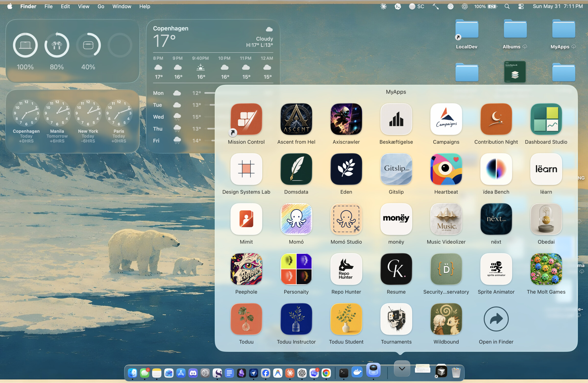Viewport: 588px width, 383px height.
Task: Open the Beskæftigelse bar-chart app
Action: [396, 119]
